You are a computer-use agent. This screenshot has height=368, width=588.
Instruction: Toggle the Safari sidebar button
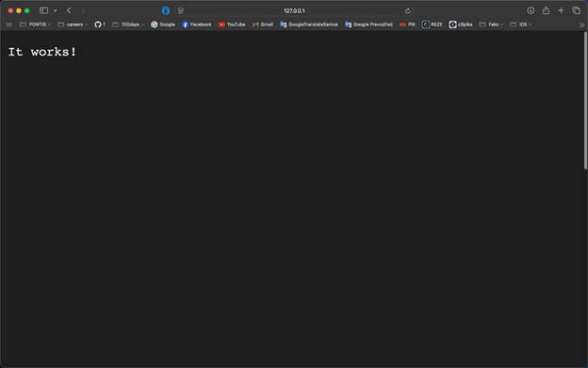click(x=43, y=10)
